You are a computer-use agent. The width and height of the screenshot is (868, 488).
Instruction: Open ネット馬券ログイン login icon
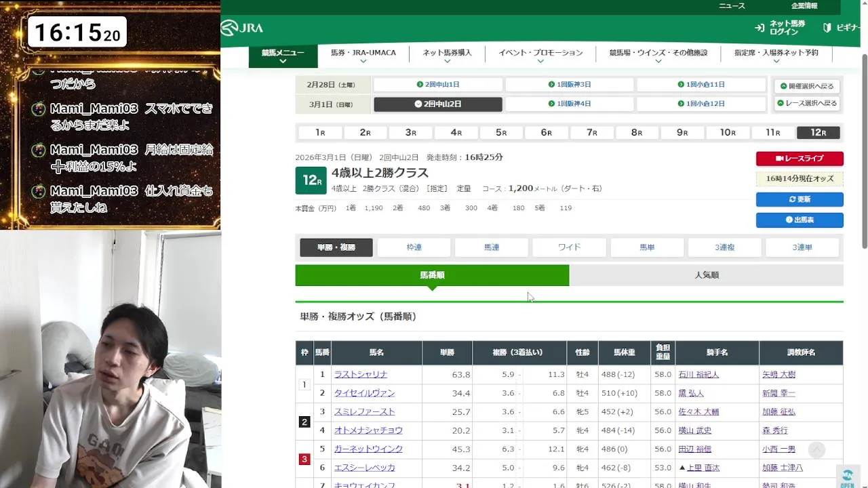click(x=759, y=28)
